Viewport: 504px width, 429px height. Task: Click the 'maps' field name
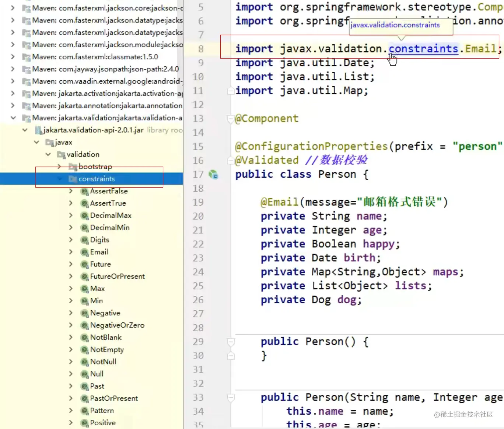point(445,272)
